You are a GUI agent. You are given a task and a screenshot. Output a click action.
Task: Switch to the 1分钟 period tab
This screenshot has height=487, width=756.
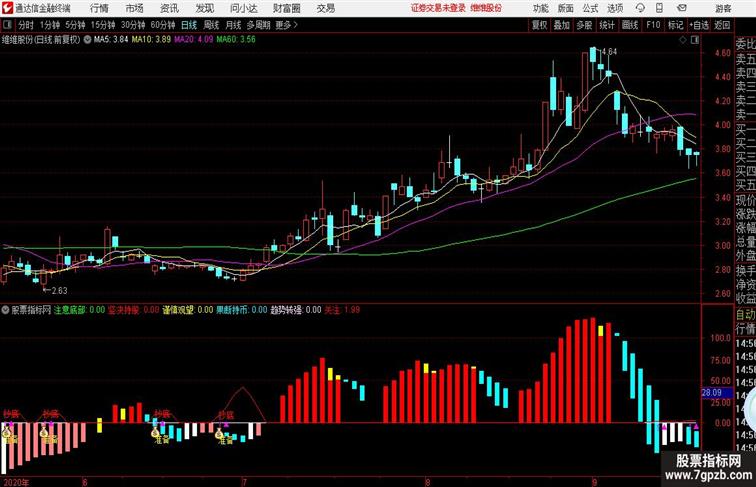[x=50, y=25]
